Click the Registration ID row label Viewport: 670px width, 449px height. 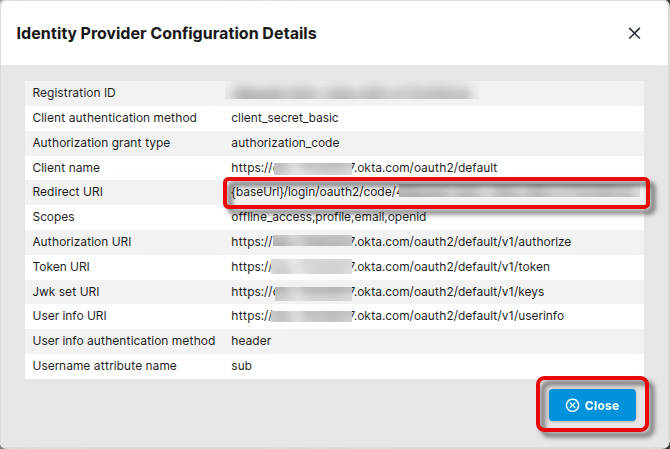coord(74,93)
